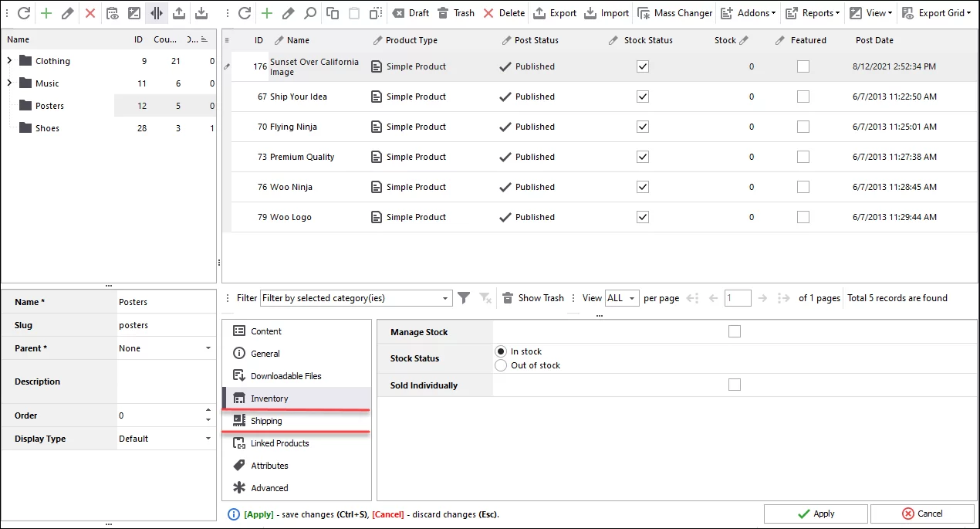Select the Out of stock radio button

502,365
